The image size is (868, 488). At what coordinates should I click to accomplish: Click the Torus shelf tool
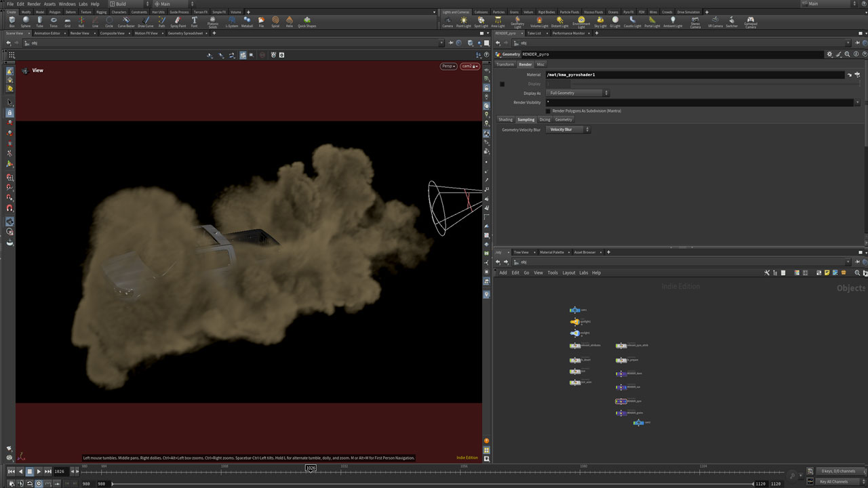tap(54, 22)
